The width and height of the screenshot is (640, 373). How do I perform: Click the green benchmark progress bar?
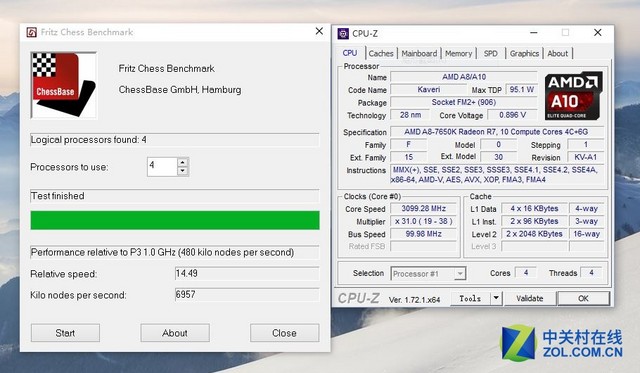[175, 220]
